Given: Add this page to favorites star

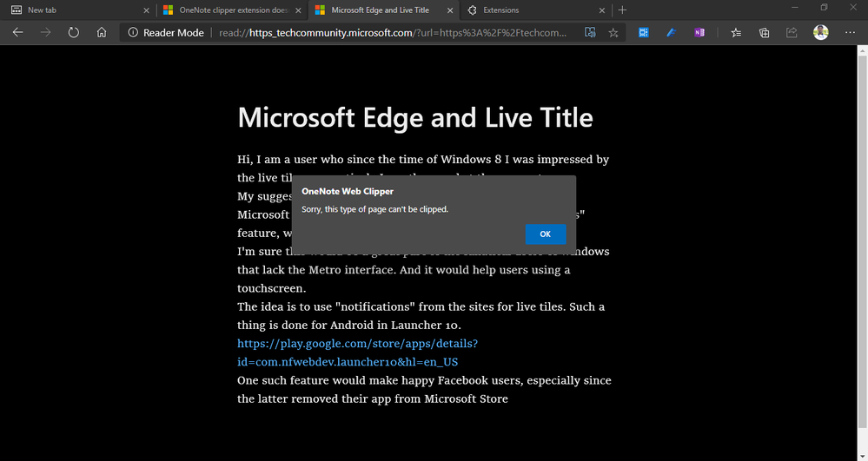Looking at the screenshot, I should [613, 33].
